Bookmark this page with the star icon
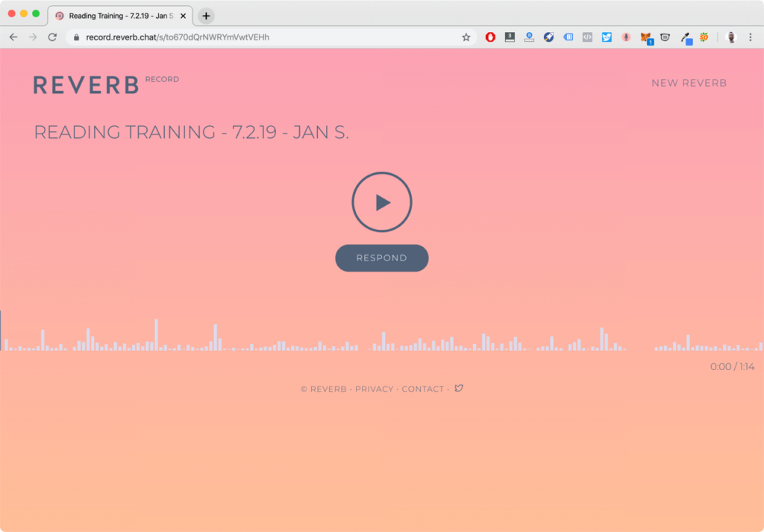764x532 pixels. point(466,37)
